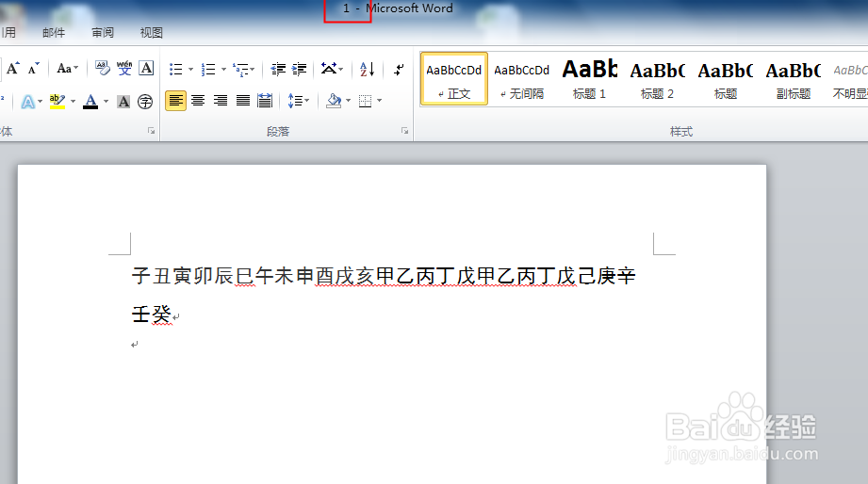Toggle Show/Hide paragraph marks

coord(399,69)
